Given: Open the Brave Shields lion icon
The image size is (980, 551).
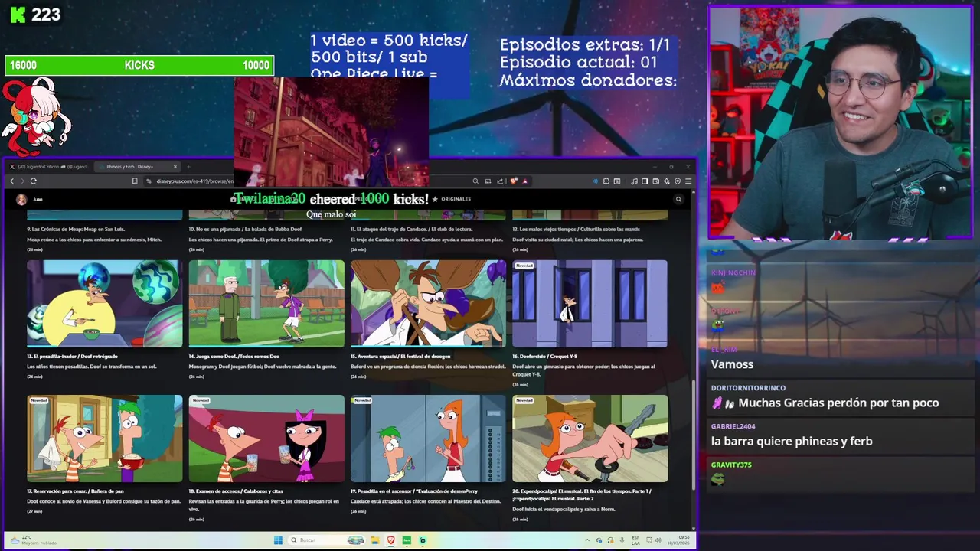Looking at the screenshot, I should point(514,181).
